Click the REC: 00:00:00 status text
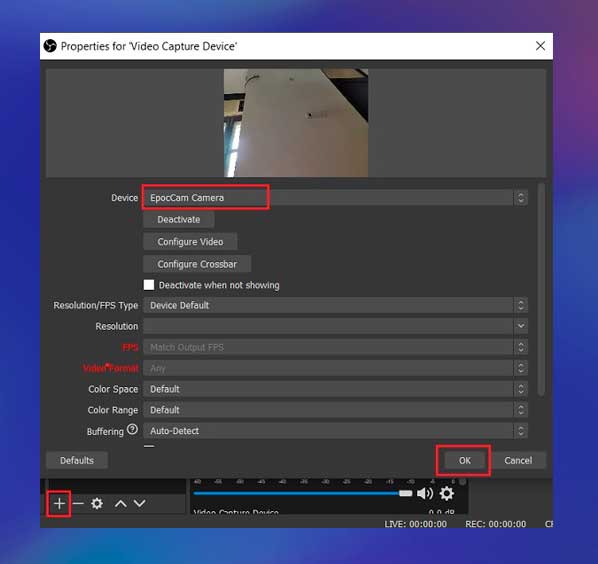Screen dimensions: 598x564 tap(495, 524)
